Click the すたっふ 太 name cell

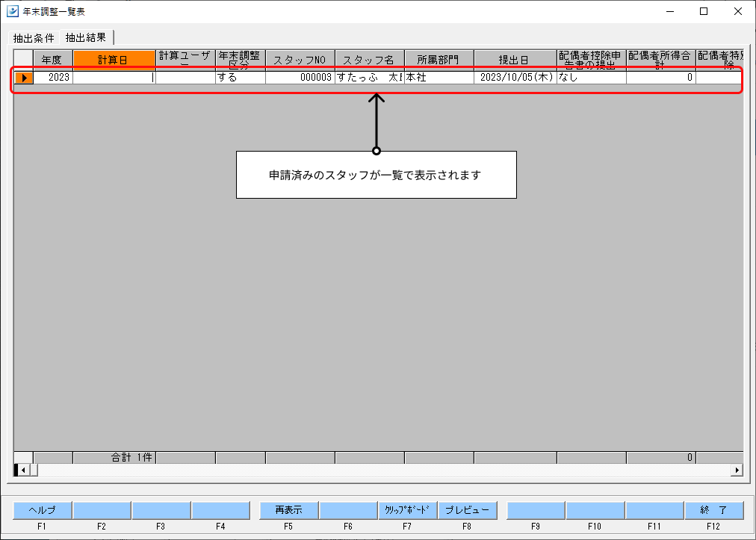coord(370,77)
